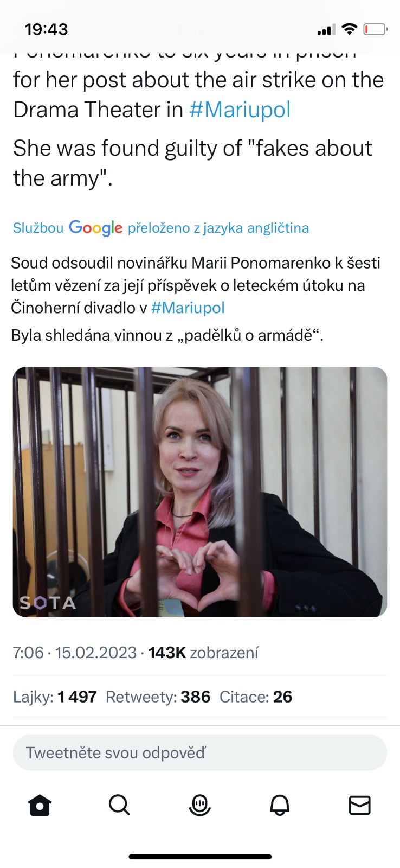Tap 'přeloženo z jazyka angličtina' translation link
Viewport: 400px width, 868px height.
[x=218, y=228]
